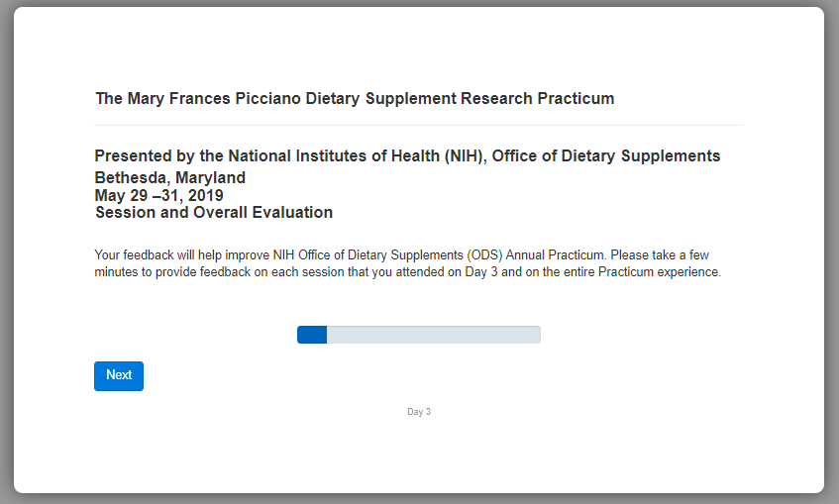Click the small gray 'Day 3' footer label

(x=419, y=412)
